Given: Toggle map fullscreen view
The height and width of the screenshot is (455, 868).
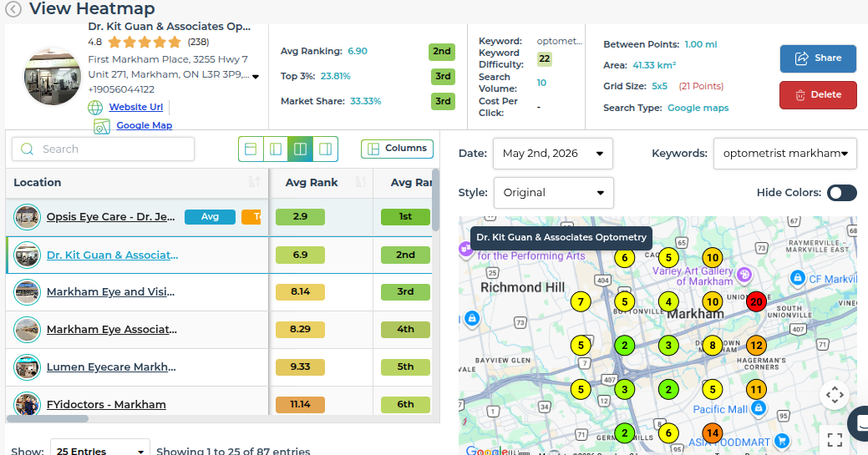Looking at the screenshot, I should click(x=835, y=440).
